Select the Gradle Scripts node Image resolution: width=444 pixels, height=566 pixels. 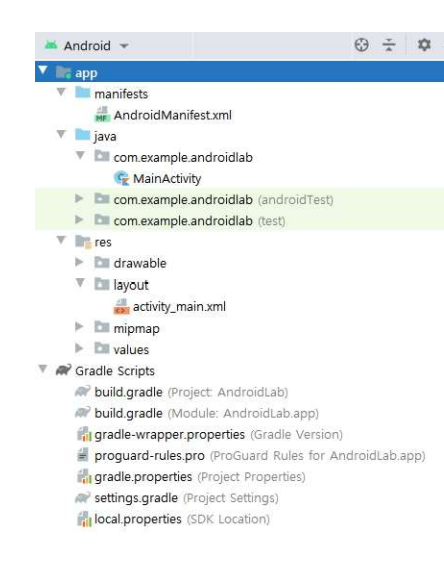[x=115, y=371]
